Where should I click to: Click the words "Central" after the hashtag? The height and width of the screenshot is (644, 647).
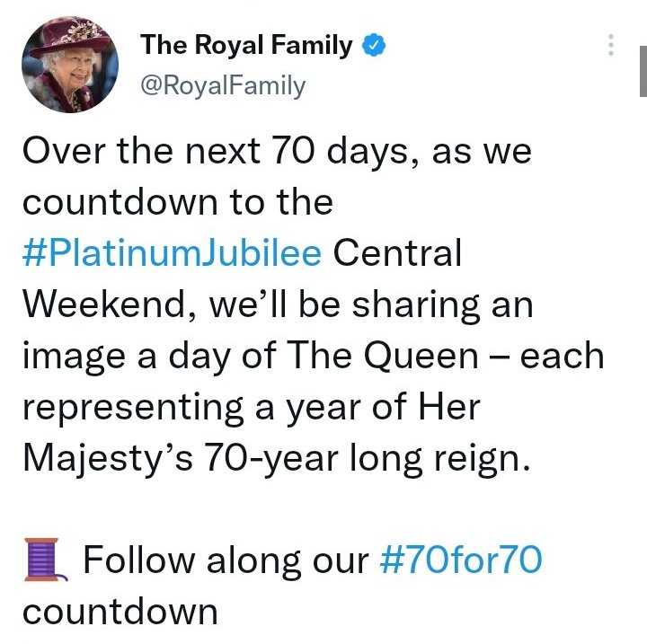[x=397, y=253]
